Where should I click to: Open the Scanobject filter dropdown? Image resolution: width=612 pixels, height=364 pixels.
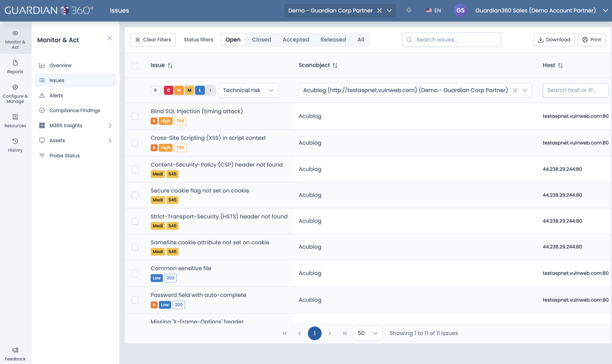pyautogui.click(x=525, y=90)
